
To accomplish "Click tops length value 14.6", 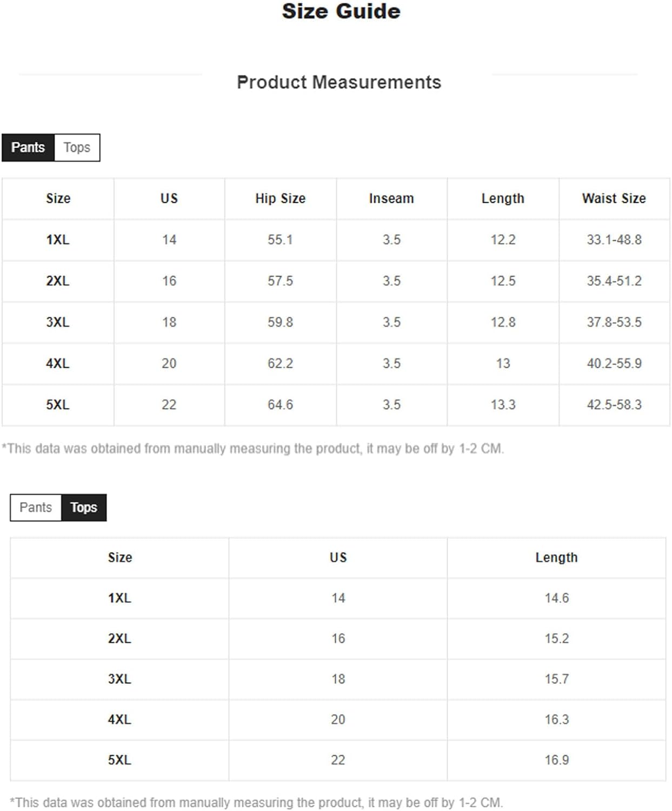I will point(557,598).
